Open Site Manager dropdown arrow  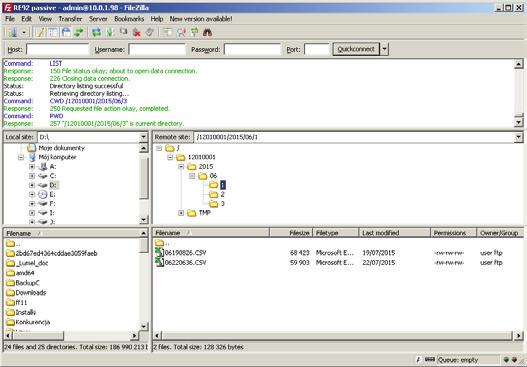point(24,32)
